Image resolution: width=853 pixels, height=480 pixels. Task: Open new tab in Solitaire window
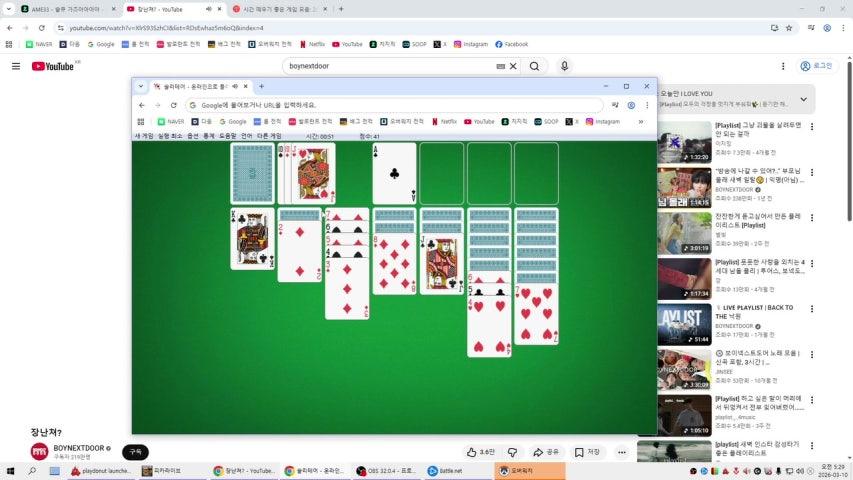tap(262, 86)
